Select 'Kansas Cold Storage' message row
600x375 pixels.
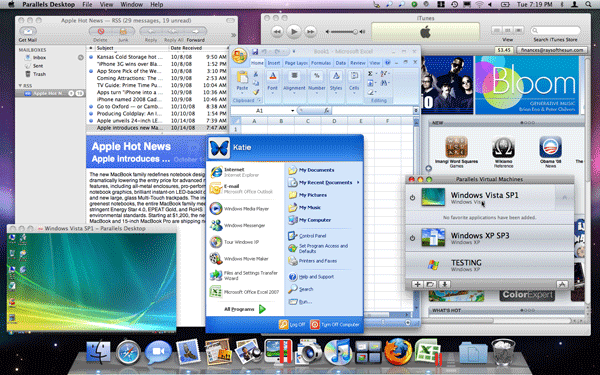(158, 57)
